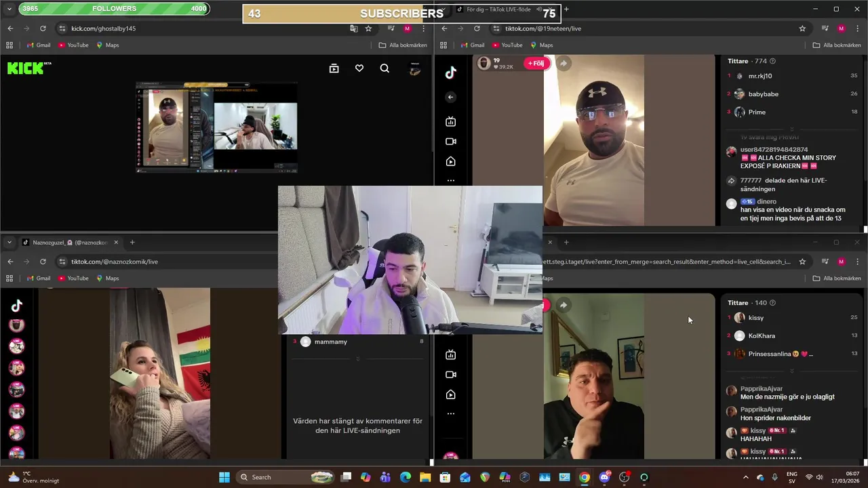Switch to the 'För dig – TikTok LIVE-flöde' tab
The image size is (868, 488).
498,9
